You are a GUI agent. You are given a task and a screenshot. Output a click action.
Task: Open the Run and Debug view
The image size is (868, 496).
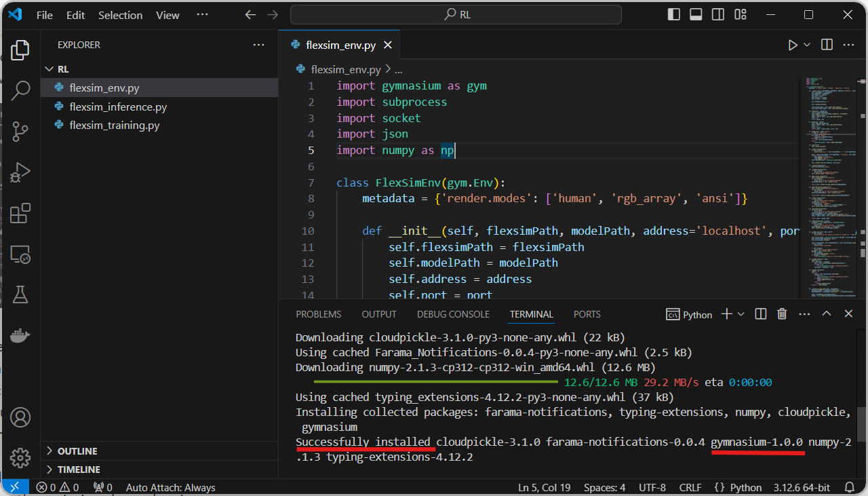pos(20,172)
